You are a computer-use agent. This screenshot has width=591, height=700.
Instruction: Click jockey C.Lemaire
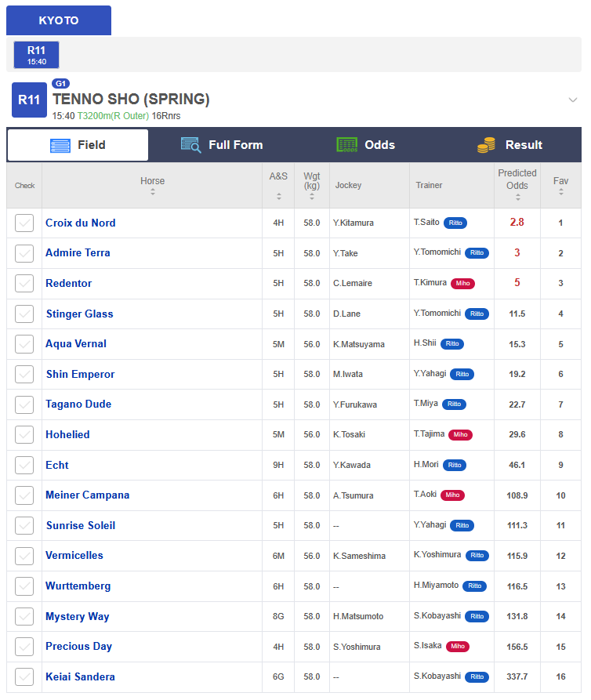353,283
